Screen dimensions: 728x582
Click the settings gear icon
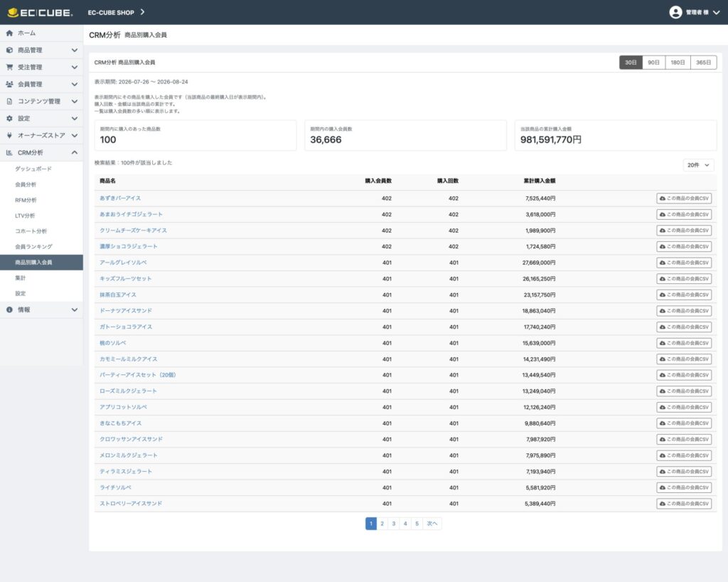9,118
